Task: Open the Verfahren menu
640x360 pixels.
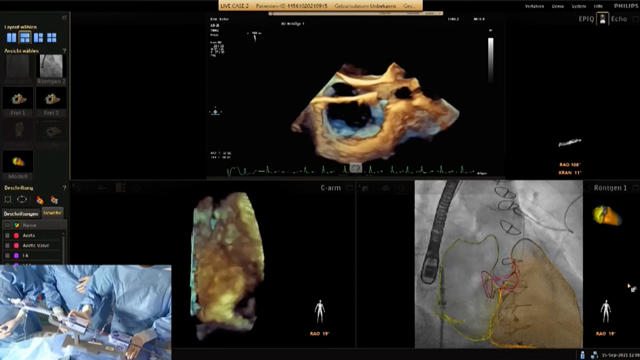Action: point(534,6)
